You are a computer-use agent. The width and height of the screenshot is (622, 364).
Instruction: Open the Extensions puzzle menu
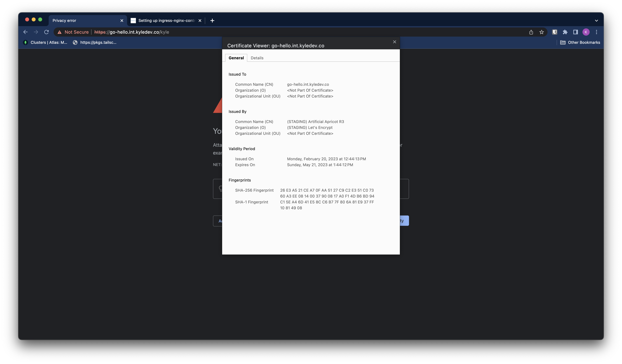[565, 32]
